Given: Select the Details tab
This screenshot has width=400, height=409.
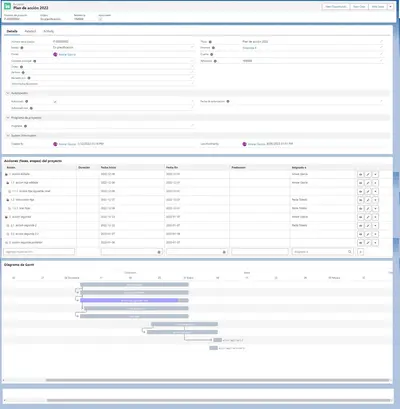Looking at the screenshot, I should point(12,31).
